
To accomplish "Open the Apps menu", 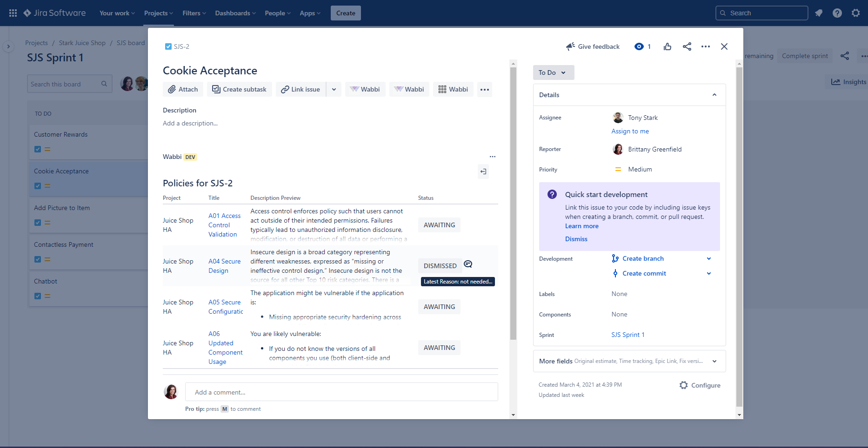I will click(x=310, y=13).
